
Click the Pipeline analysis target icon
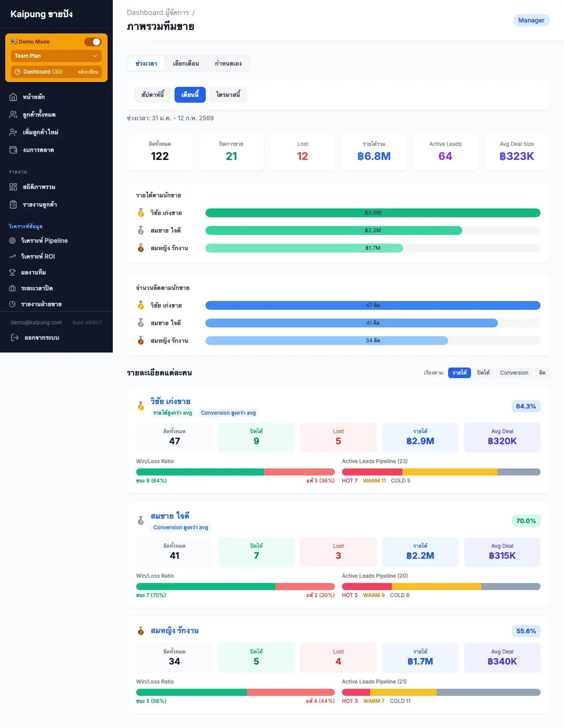click(x=12, y=241)
